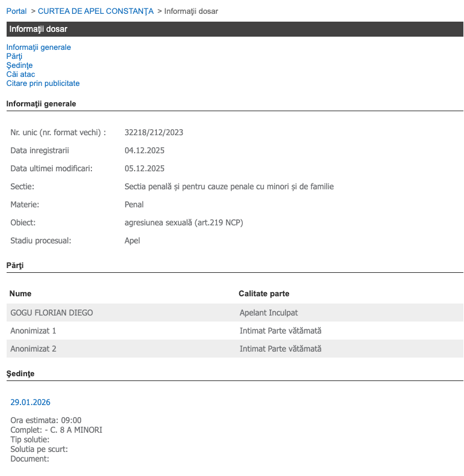This screenshot has width=464, height=476.
Task: Click the Calitate parte column header
Action: pos(264,293)
